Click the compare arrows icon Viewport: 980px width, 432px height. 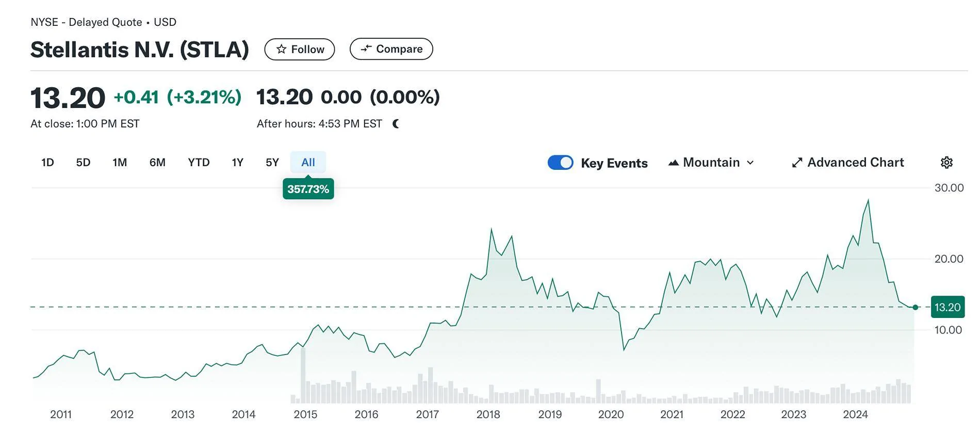pyautogui.click(x=366, y=49)
